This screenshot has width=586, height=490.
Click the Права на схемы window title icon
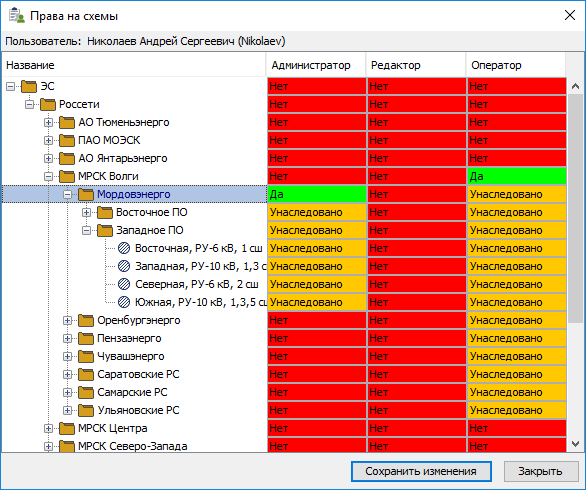(x=16, y=16)
